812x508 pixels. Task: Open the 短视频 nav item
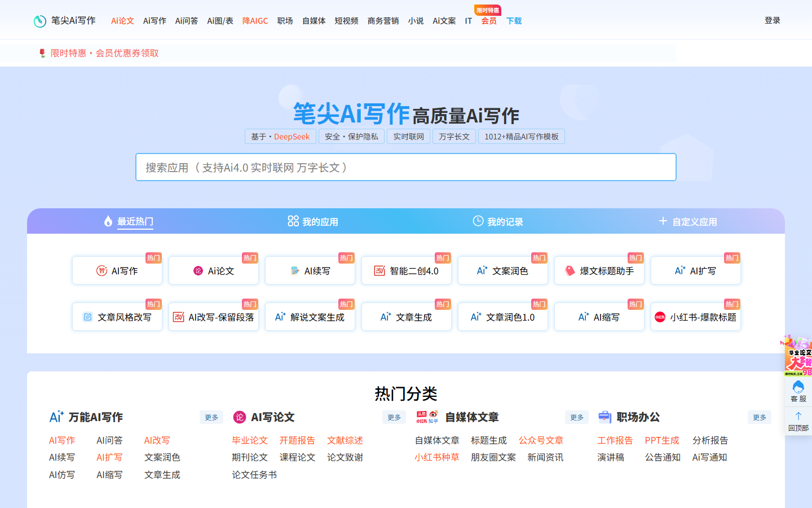(x=347, y=21)
